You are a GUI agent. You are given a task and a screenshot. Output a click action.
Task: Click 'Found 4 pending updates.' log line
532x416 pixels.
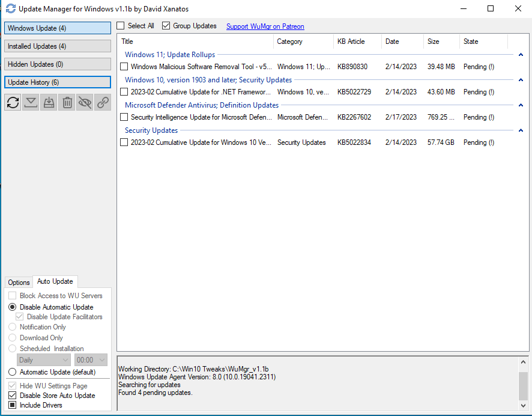point(156,393)
